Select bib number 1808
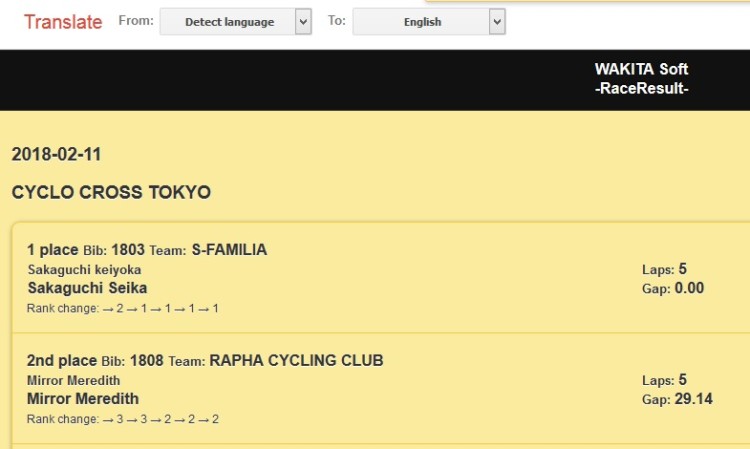750x449 pixels. pos(147,361)
